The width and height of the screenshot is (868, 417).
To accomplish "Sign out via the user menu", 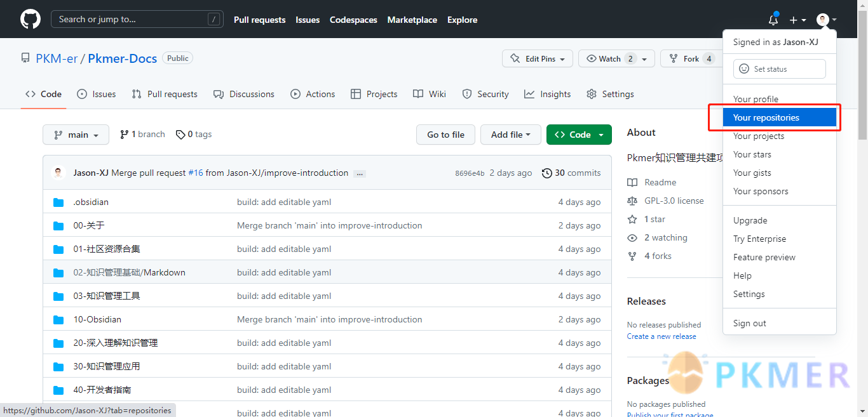I will coord(780,323).
